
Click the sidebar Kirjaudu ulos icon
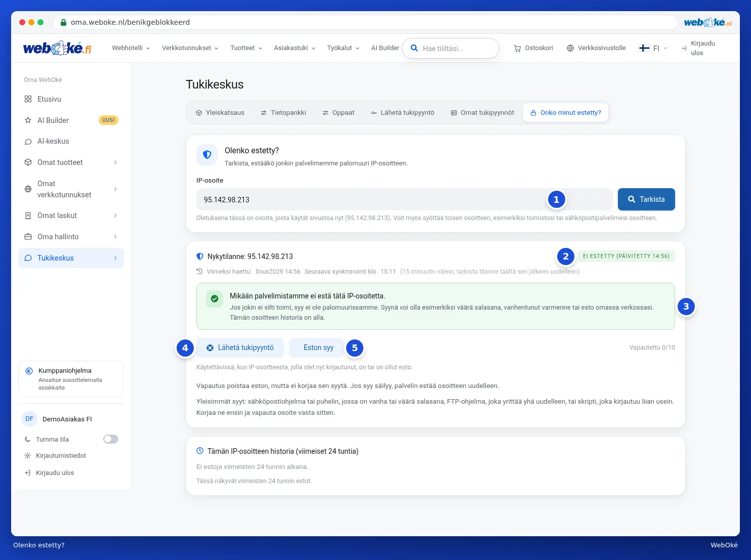point(28,473)
